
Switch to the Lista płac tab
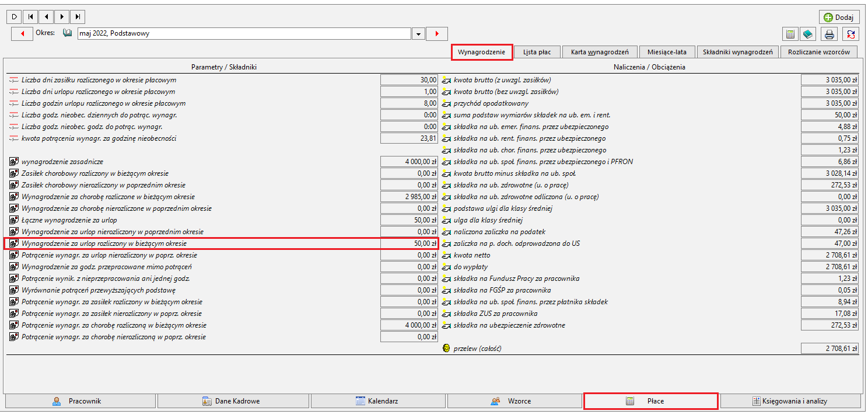click(537, 52)
